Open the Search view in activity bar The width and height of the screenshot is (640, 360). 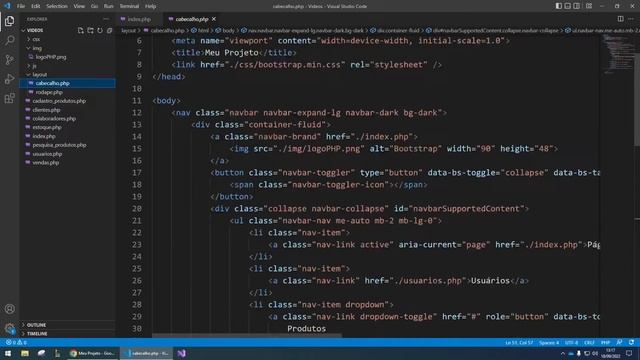coord(9,40)
